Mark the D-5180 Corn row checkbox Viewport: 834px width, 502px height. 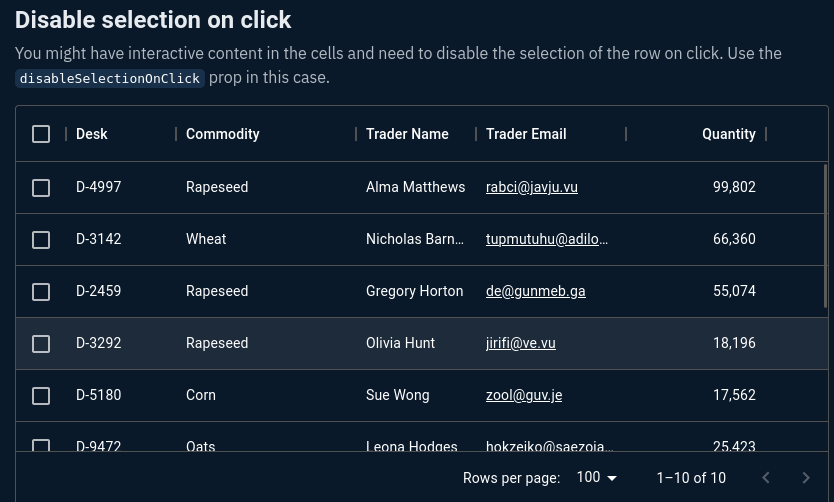click(41, 396)
